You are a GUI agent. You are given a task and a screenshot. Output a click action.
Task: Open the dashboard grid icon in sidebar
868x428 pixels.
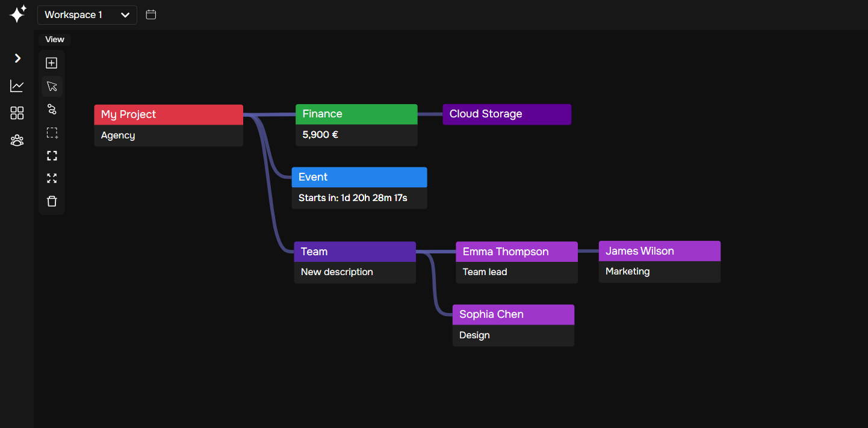point(17,113)
